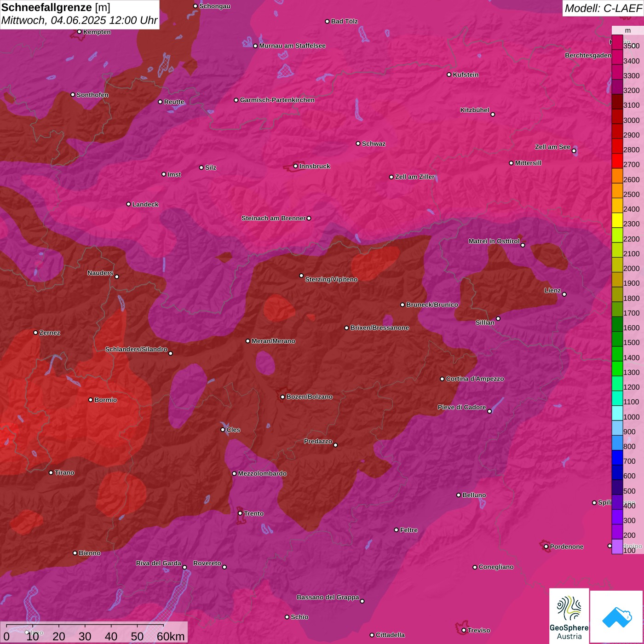644x644 pixels.
Task: Click the Reutte label
Action: 174,102
